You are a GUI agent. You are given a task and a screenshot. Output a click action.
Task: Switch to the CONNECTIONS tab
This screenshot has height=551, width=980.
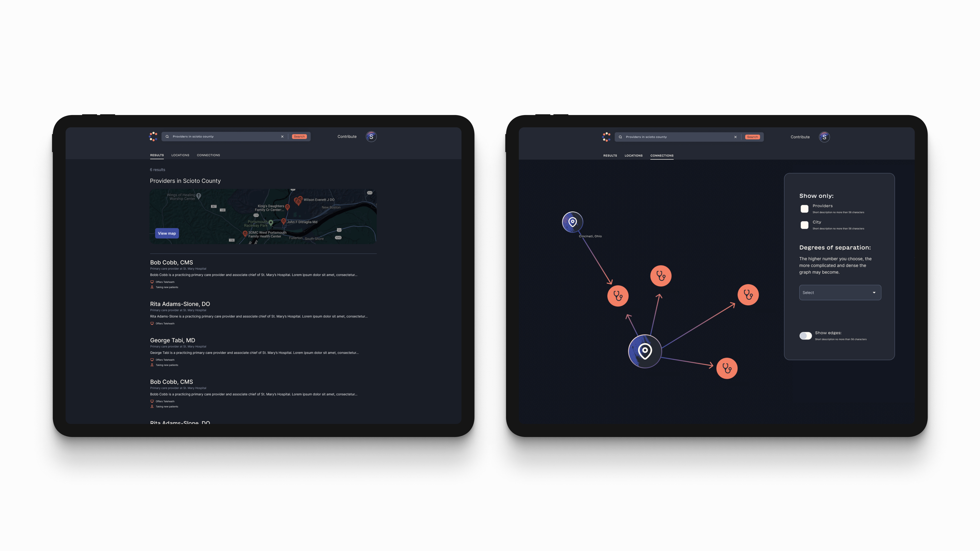coord(208,155)
